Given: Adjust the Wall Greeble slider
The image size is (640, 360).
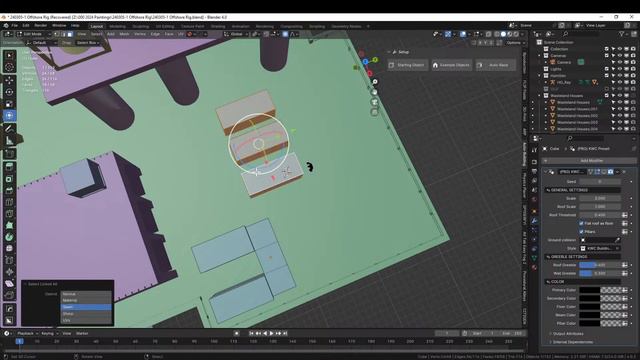Looking at the screenshot, I should (x=600, y=273).
